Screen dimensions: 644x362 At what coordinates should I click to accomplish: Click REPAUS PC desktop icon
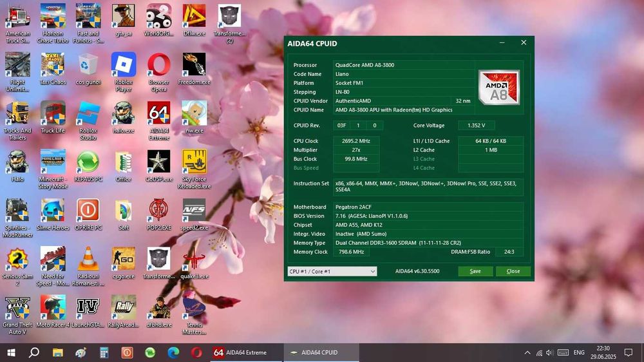pyautogui.click(x=88, y=166)
